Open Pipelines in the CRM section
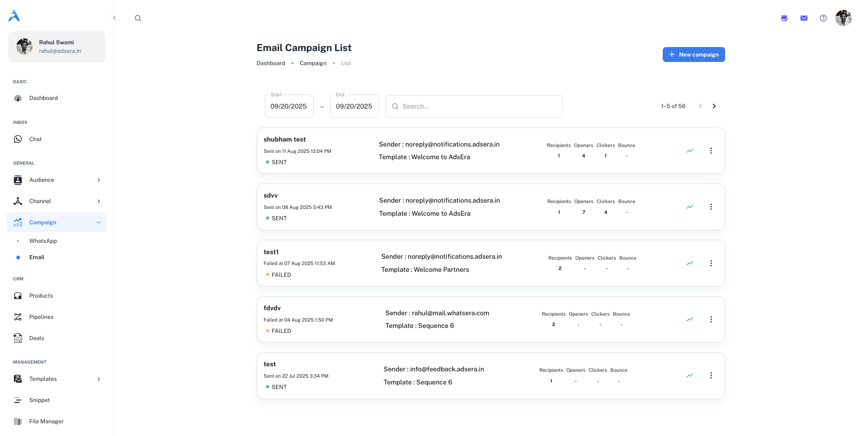 point(41,317)
